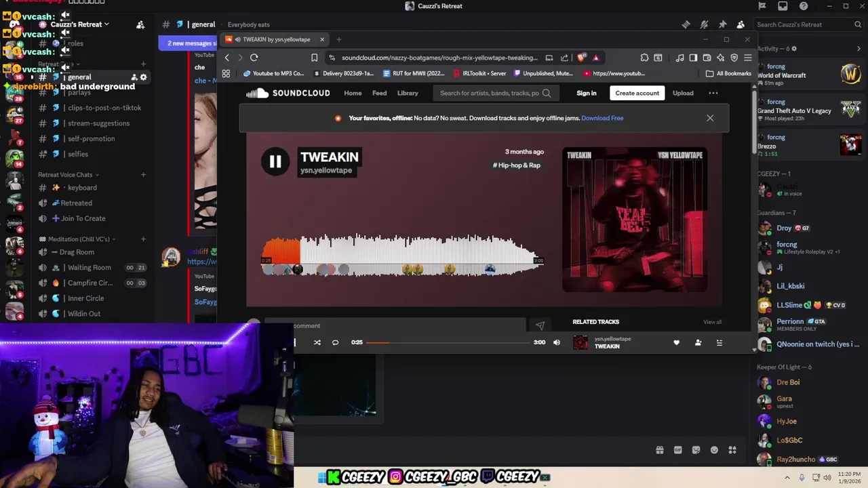Collapse the Meditation (Chill VC's) category
The height and width of the screenshot is (488, 868).
pos(78,239)
